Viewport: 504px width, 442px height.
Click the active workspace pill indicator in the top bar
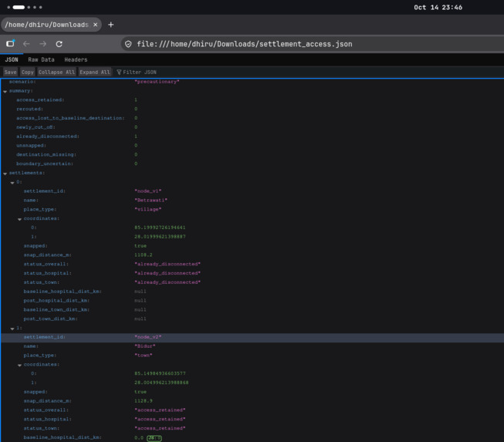click(19, 7)
